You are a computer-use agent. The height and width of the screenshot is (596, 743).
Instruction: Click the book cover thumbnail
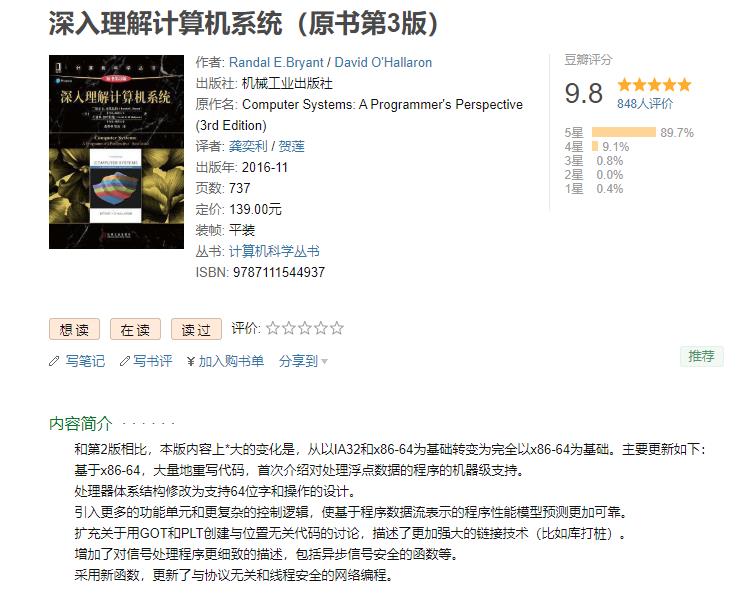[x=116, y=152]
